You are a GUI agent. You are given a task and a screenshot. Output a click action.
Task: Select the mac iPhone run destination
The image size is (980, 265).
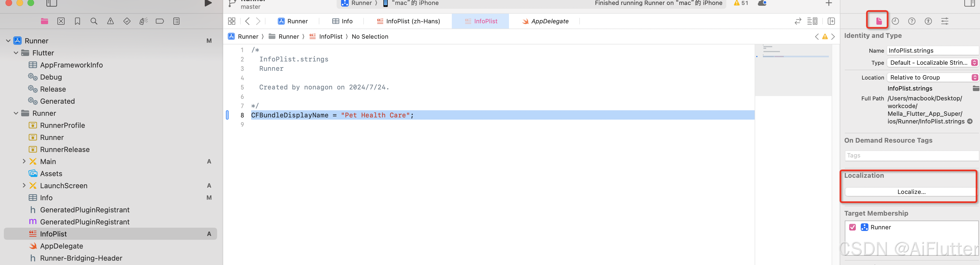click(411, 3)
